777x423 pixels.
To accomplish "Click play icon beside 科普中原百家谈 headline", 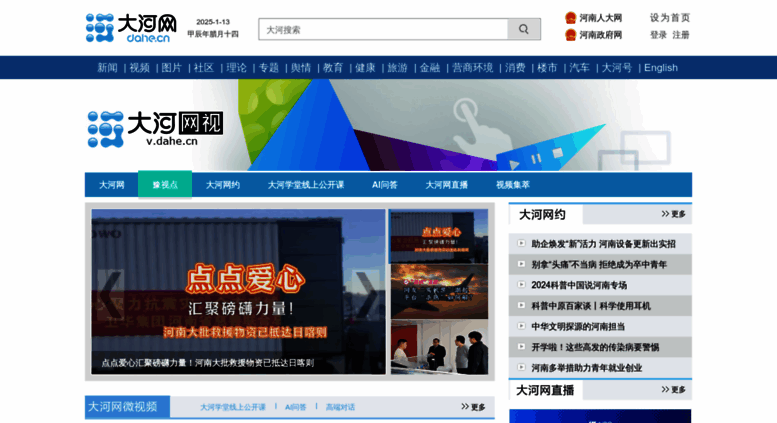I will [521, 305].
